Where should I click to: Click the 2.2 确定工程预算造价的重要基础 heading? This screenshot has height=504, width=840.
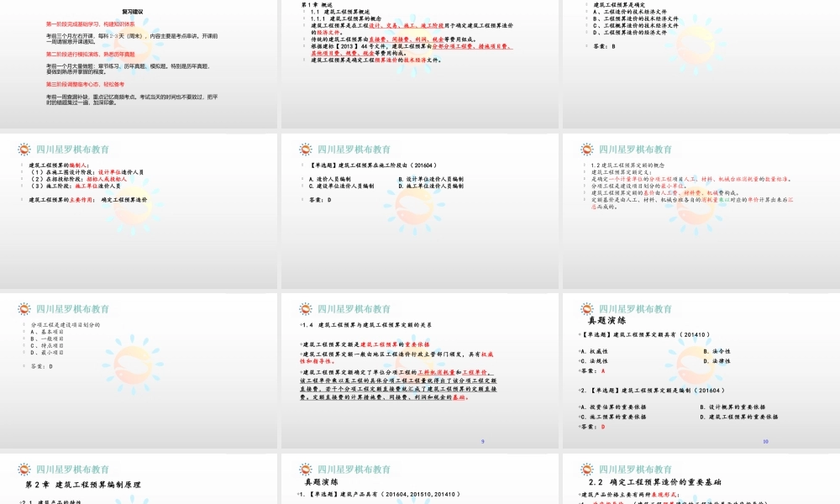click(655, 482)
